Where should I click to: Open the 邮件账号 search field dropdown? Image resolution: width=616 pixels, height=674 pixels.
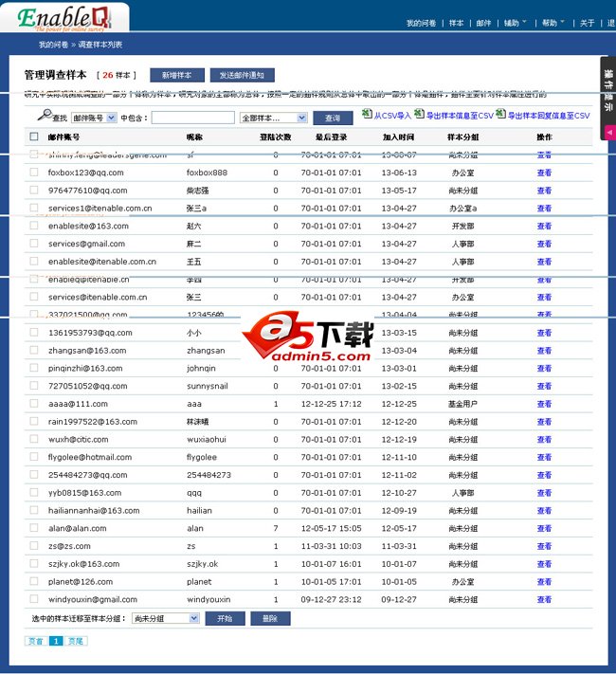pos(94,118)
